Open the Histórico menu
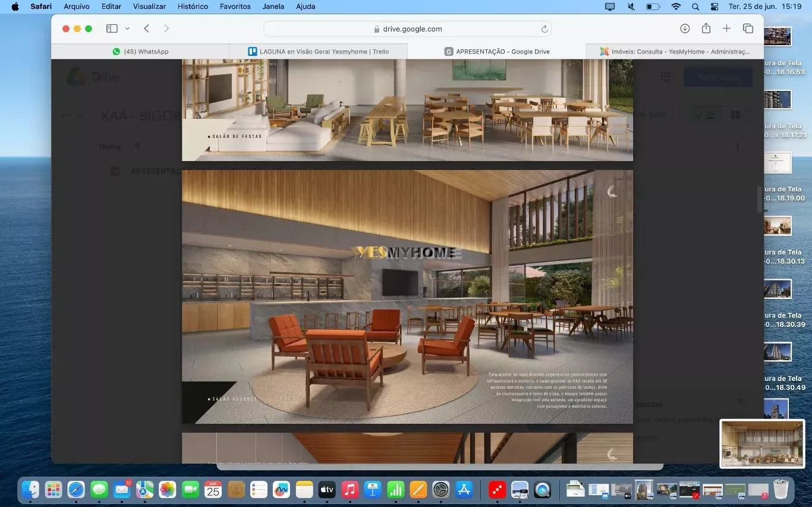Viewport: 812px width, 507px height. pyautogui.click(x=193, y=7)
